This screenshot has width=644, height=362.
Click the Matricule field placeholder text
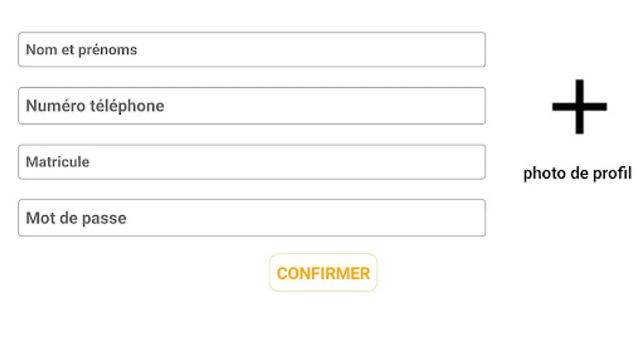click(x=58, y=162)
